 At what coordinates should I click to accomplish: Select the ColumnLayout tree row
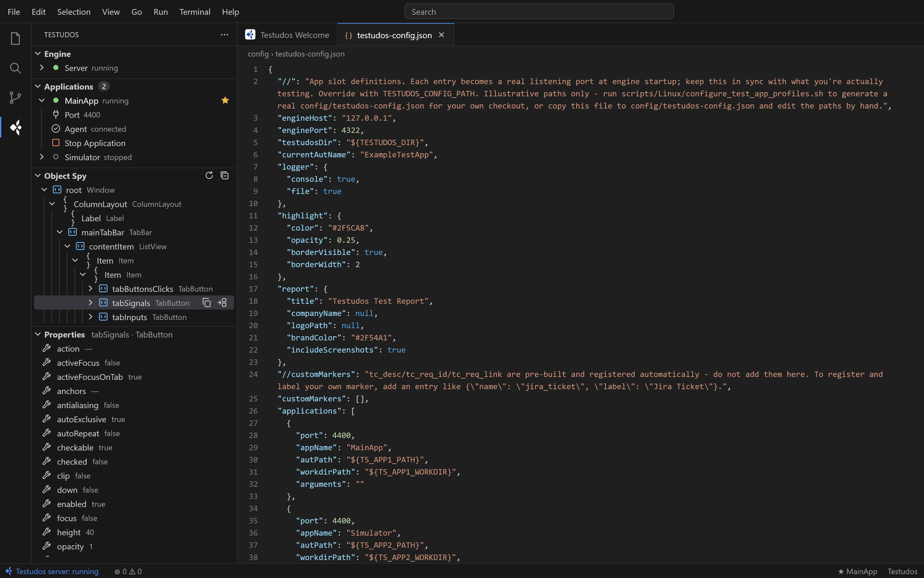click(134, 204)
